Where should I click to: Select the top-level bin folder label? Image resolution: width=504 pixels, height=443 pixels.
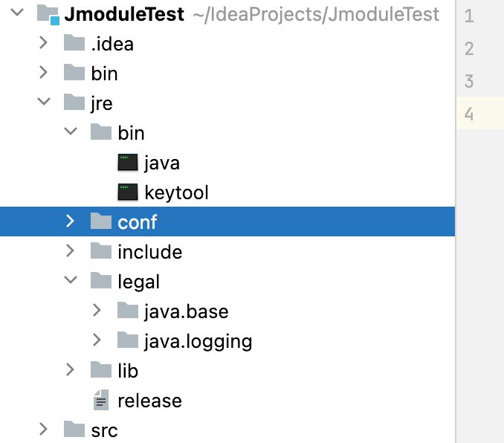coord(104,74)
